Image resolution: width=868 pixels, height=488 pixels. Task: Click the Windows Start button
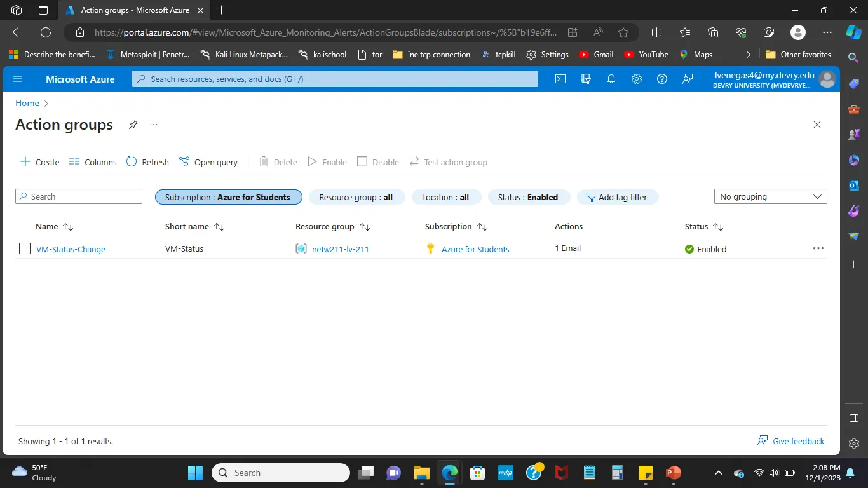pos(195,473)
